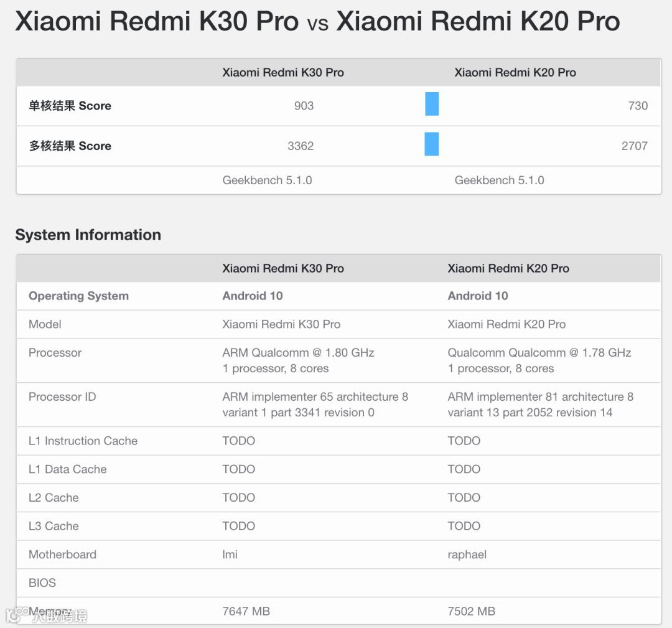Viewport: 672px width, 628px height.
Task: Click the System Information heading
Action: tap(88, 235)
